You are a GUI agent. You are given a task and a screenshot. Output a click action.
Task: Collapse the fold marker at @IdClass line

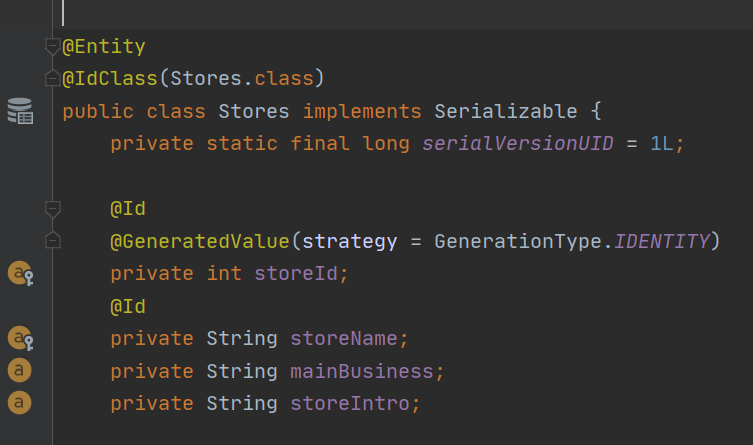click(52, 78)
